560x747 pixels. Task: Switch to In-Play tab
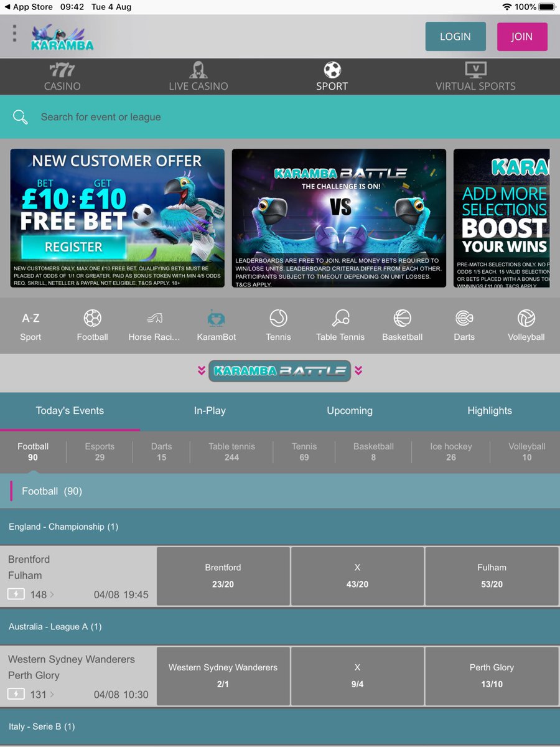210,411
